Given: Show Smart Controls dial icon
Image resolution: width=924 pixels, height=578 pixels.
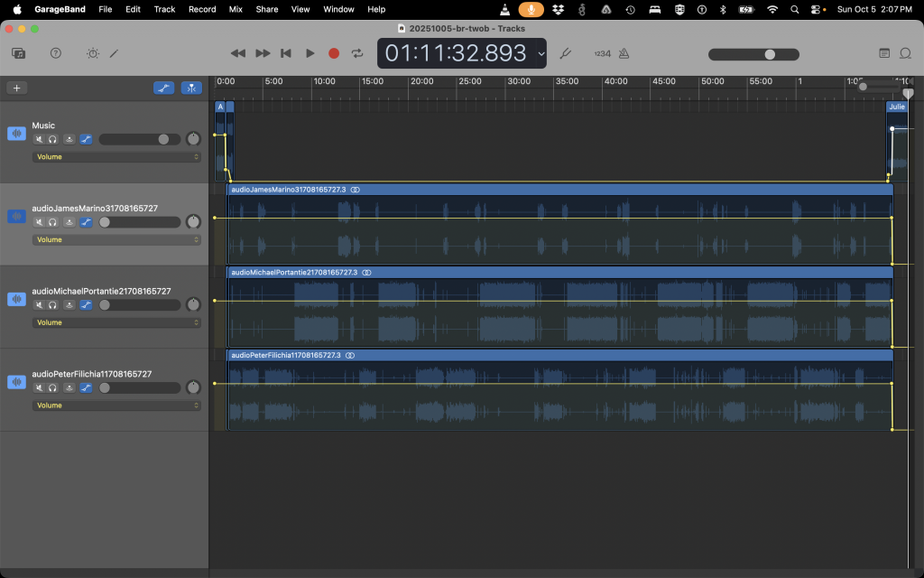Looking at the screenshot, I should [92, 53].
